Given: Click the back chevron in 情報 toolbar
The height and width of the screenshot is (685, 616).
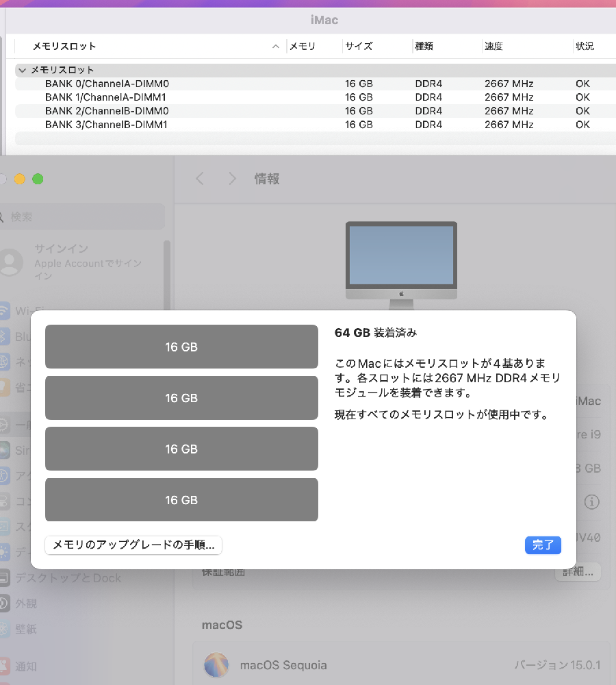Looking at the screenshot, I should click(200, 178).
